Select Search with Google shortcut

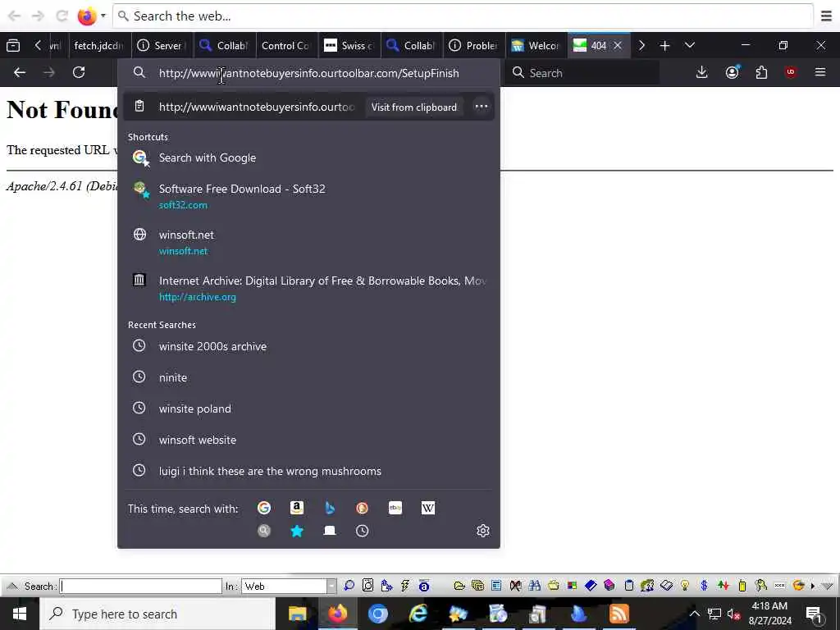(308, 157)
